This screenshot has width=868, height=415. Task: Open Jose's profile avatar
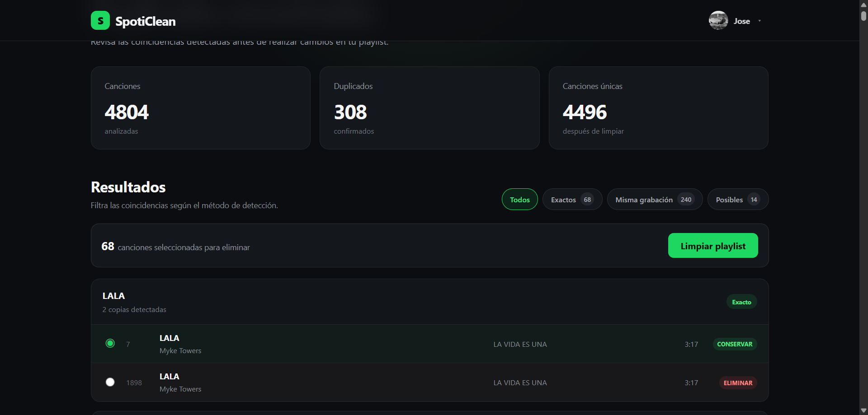point(718,20)
